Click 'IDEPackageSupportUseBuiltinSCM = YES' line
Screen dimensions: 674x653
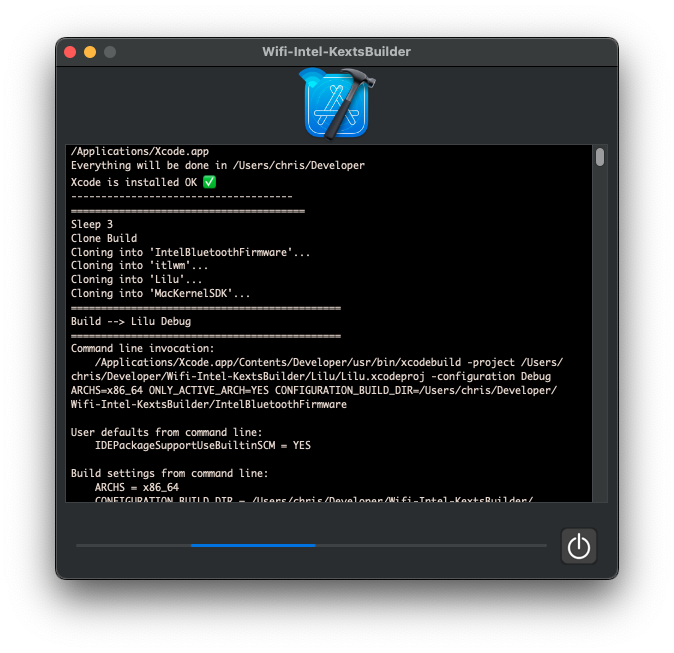tap(202, 445)
